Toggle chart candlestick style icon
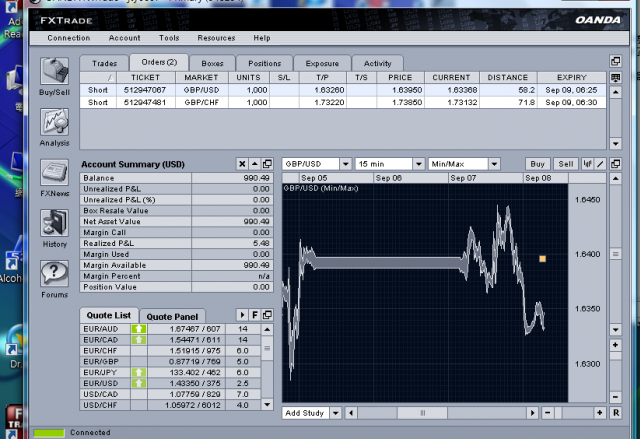The image size is (640, 439). click(587, 164)
